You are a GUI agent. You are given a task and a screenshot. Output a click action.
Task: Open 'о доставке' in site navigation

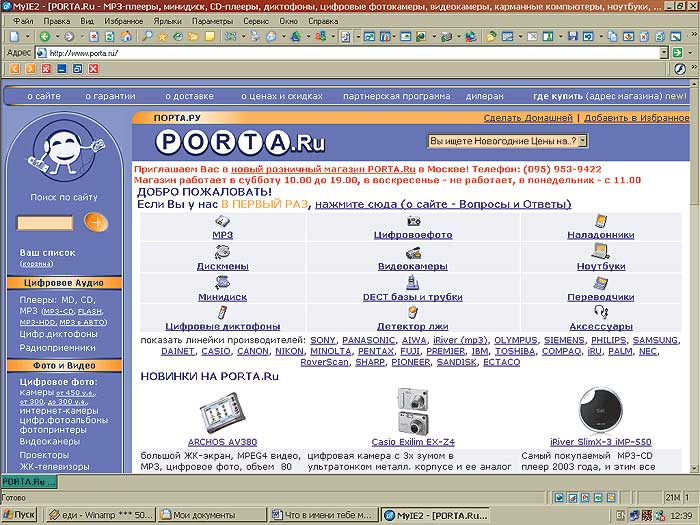[189, 96]
